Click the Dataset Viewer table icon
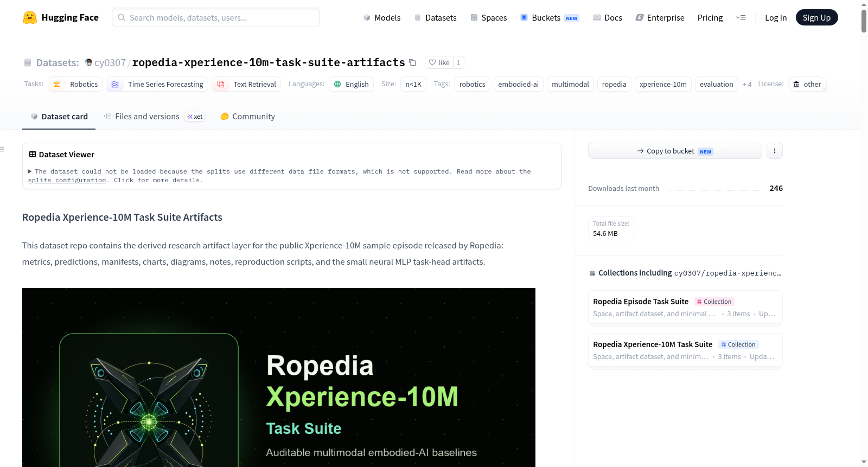The width and height of the screenshot is (868, 467). 33,154
